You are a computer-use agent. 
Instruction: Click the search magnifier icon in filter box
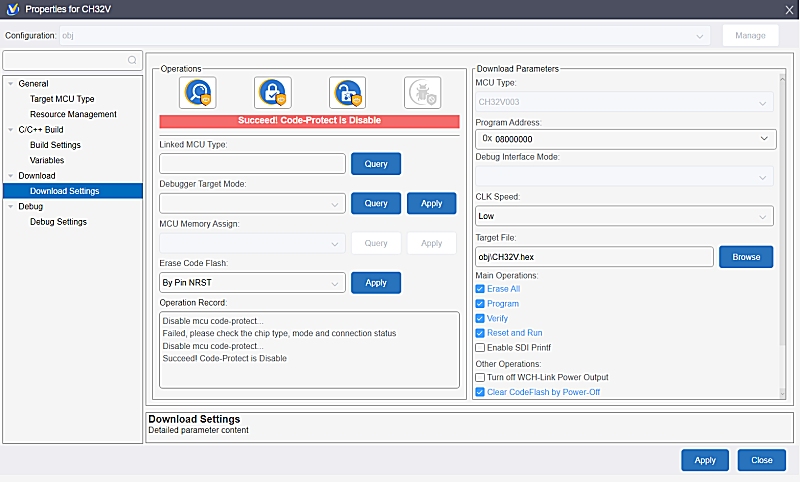click(x=132, y=60)
